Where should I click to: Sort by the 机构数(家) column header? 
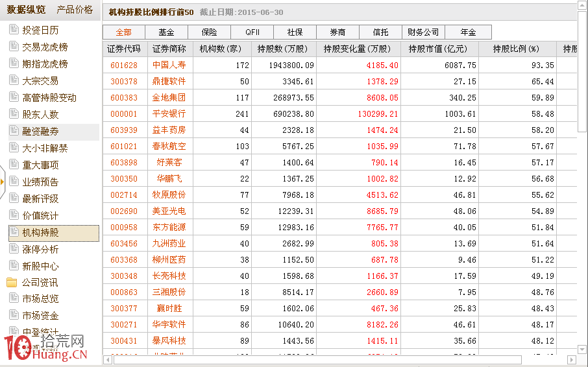[x=222, y=49]
